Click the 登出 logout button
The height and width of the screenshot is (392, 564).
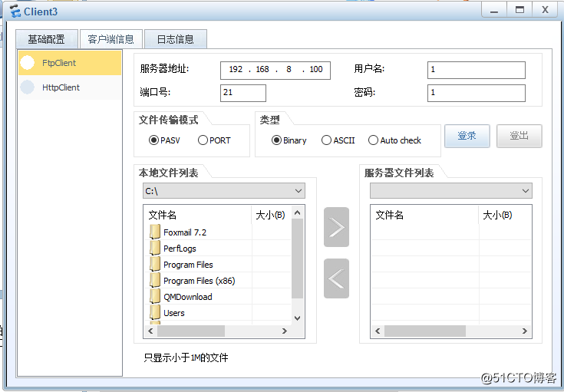(x=519, y=136)
